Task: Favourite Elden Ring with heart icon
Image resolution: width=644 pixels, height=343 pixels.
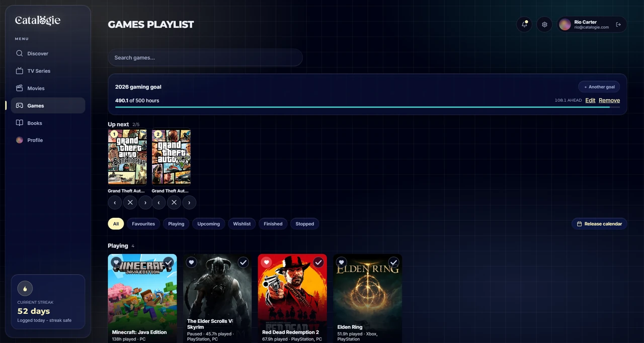Action: click(341, 262)
